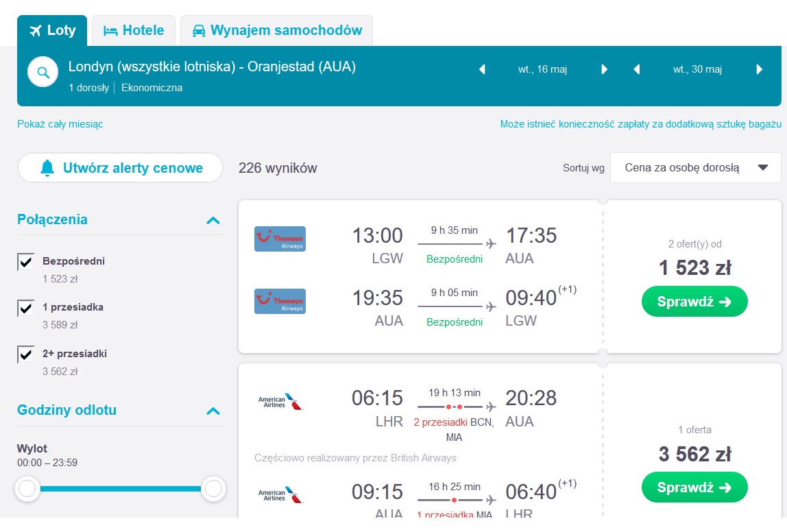Uncheck the 1 przesiadka checkbox
The image size is (787, 532).
coord(25,308)
